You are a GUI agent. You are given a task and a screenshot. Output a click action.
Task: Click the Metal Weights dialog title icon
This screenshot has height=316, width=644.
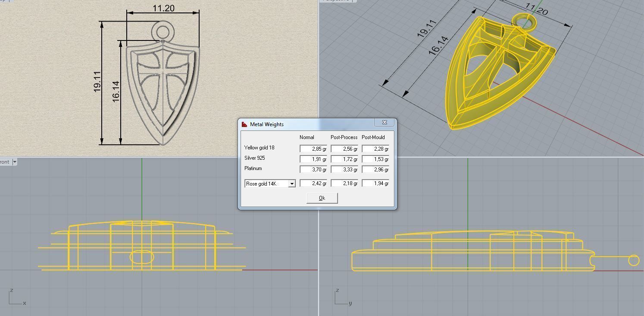coord(244,124)
